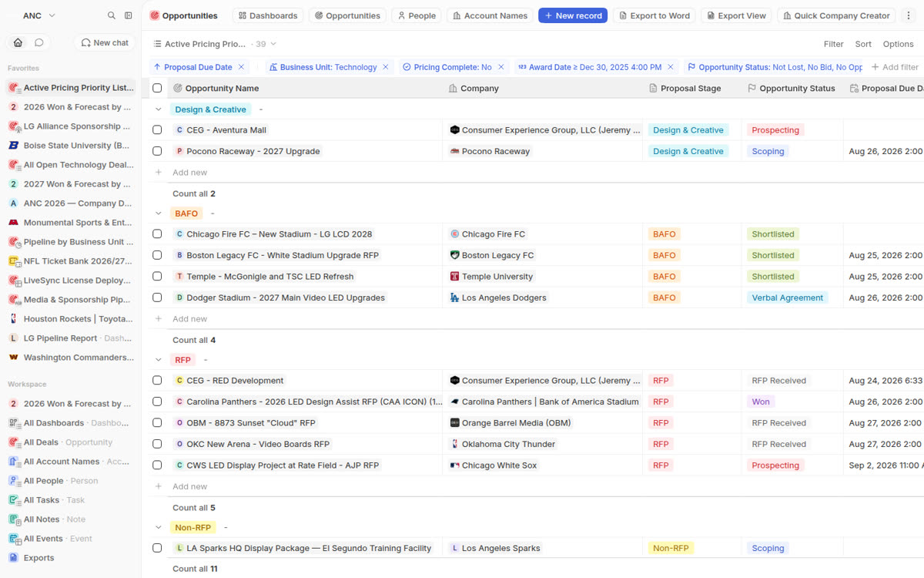Click the Boston Legacy FC logo icon
The image size is (924, 578).
(454, 255)
